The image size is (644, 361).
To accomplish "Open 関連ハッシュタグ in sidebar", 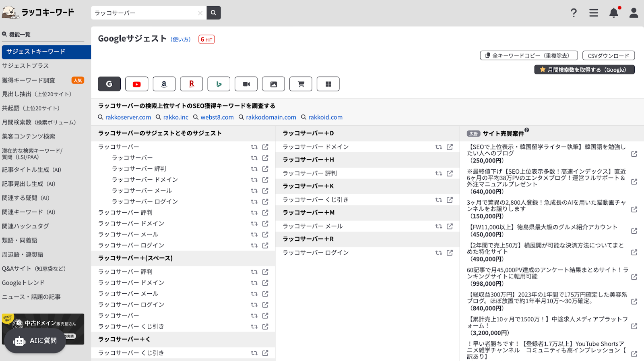I will (x=25, y=226).
